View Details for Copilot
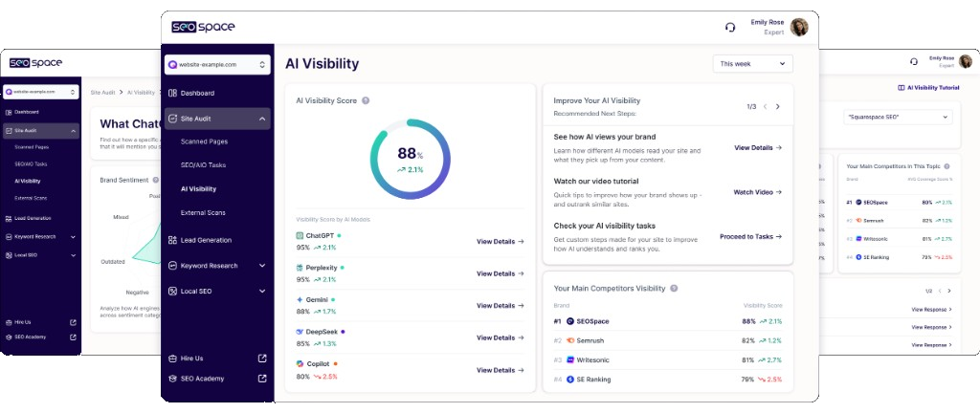The width and height of the screenshot is (980, 413). (500, 370)
